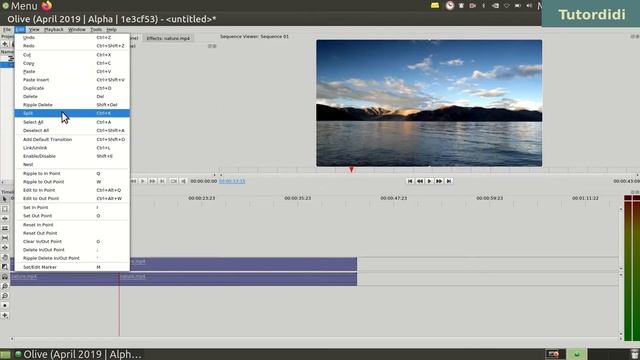
Task: Choose Copy from Edit menu
Action: click(x=72, y=63)
